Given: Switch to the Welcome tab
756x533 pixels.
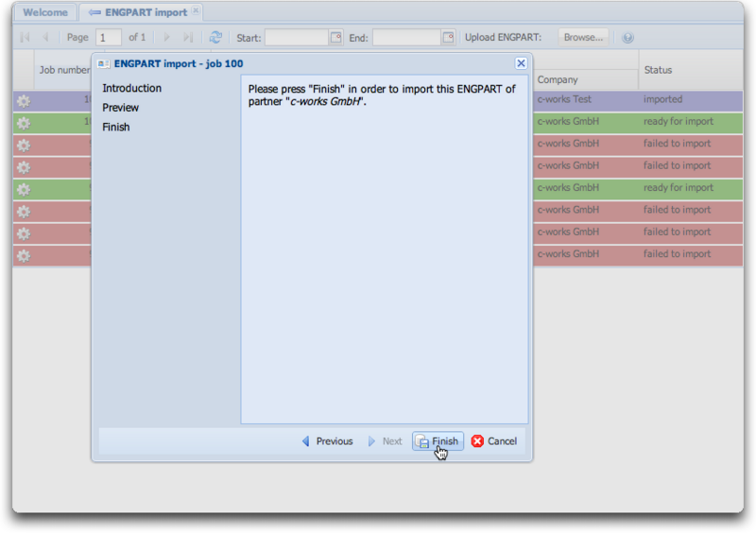Looking at the screenshot, I should pyautogui.click(x=44, y=13).
